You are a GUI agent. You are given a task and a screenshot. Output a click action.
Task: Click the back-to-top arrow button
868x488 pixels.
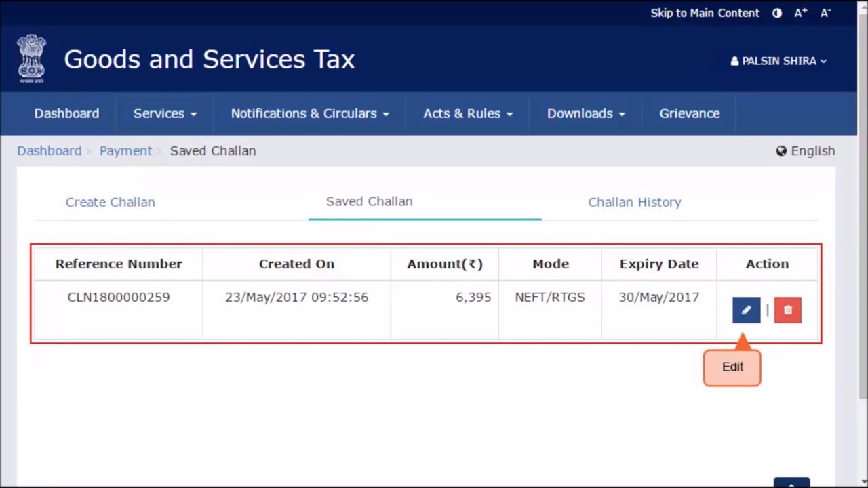pos(791,483)
